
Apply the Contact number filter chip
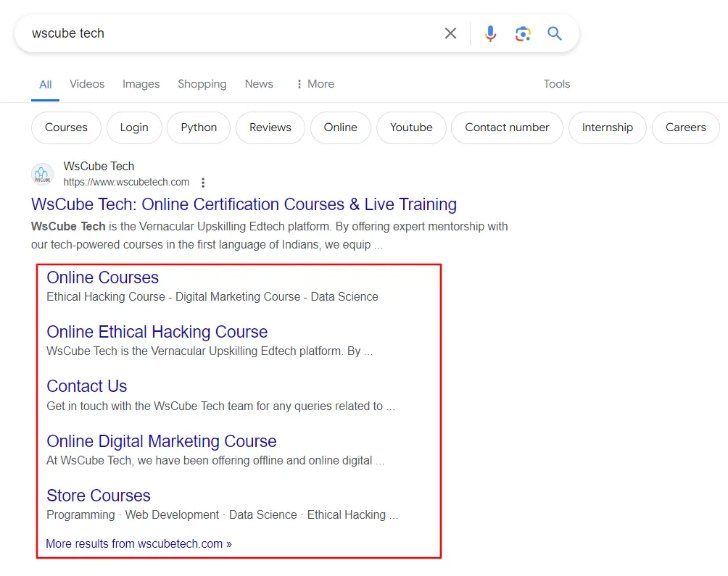point(507,128)
